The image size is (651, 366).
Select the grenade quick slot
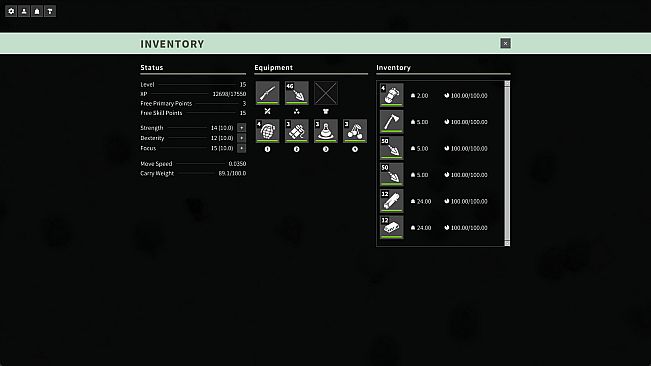pos(268,131)
